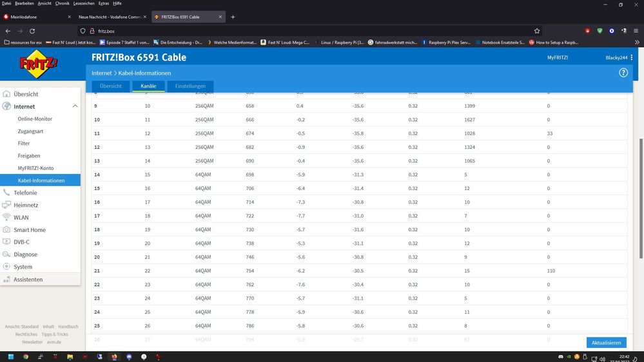Bookmark this page with star icon
This screenshot has height=362, width=644.
pos(537,31)
